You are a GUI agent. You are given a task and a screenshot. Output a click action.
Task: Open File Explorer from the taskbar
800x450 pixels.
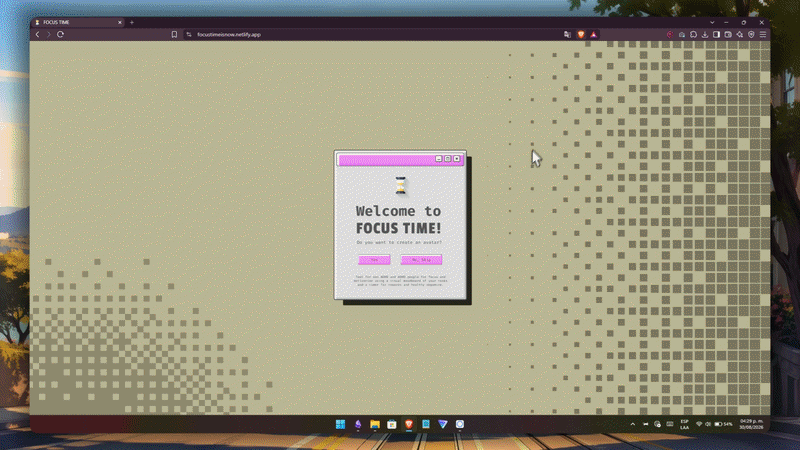374,424
